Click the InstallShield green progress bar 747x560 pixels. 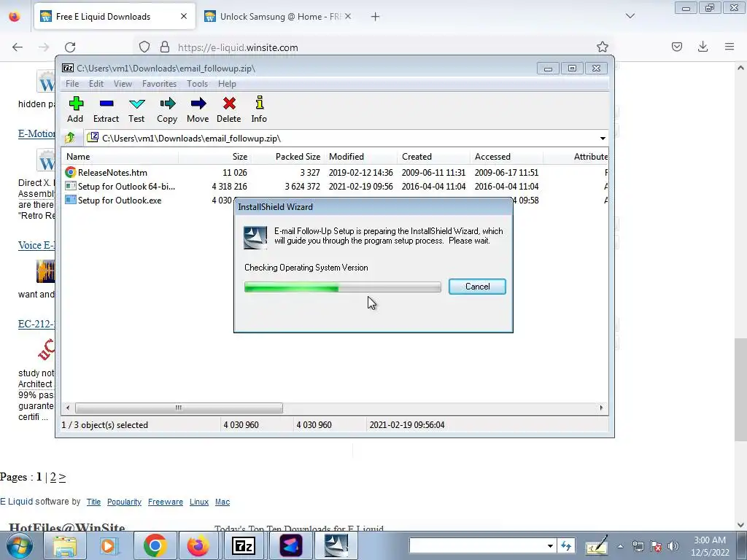pos(343,287)
